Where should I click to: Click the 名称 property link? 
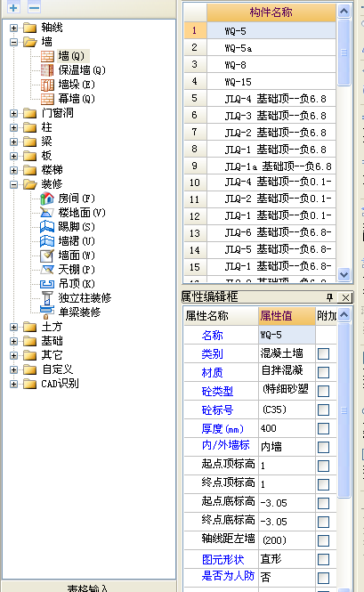(212, 336)
